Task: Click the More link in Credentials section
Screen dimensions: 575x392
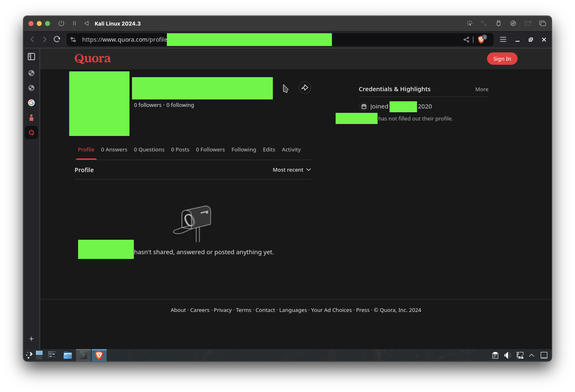Action: click(x=481, y=89)
